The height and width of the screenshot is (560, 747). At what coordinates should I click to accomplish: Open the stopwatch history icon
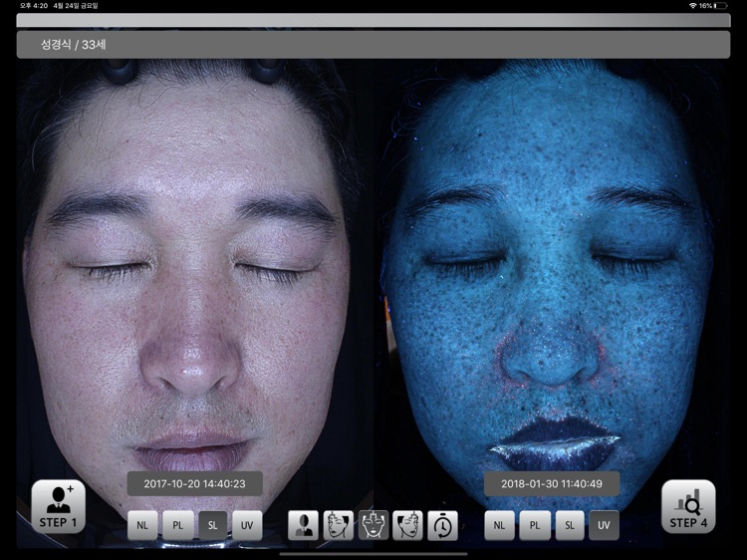[443, 525]
